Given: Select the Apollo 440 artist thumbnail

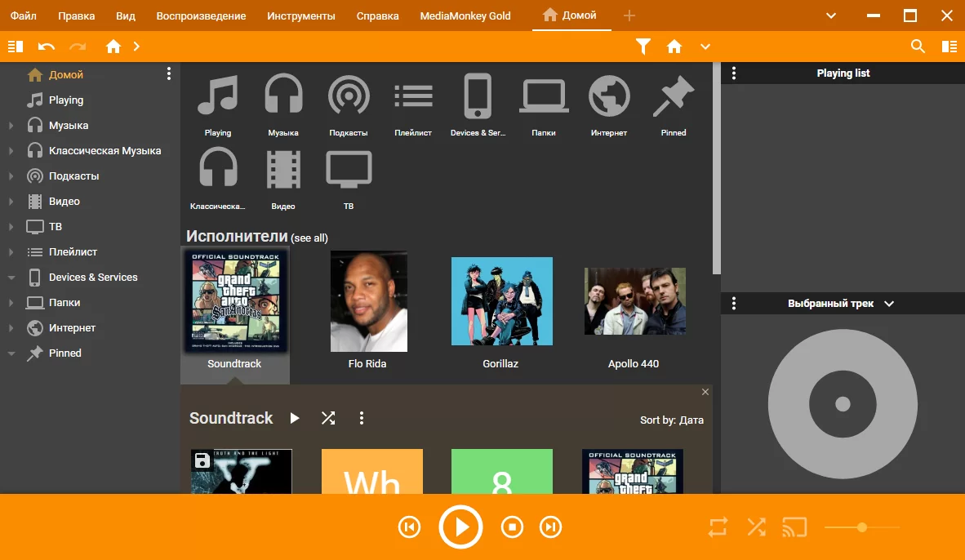Looking at the screenshot, I should [x=634, y=301].
